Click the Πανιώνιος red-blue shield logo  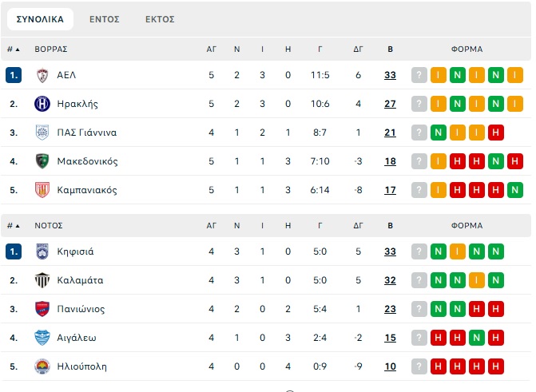(x=42, y=309)
